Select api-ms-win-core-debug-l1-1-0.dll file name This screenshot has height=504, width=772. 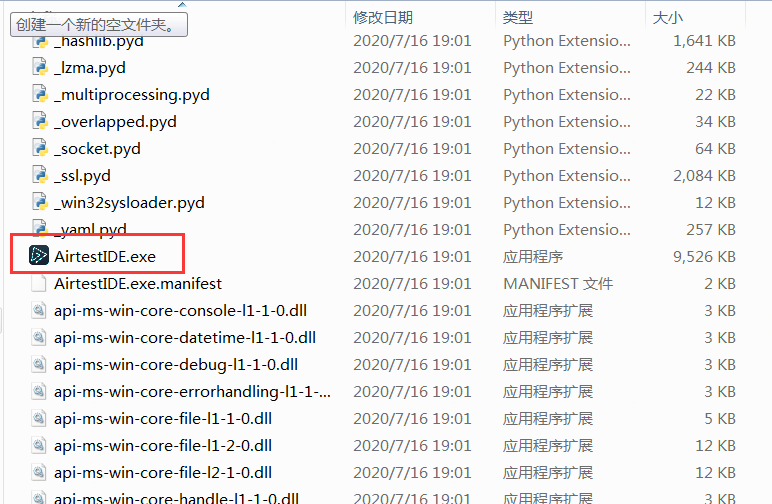tap(176, 365)
